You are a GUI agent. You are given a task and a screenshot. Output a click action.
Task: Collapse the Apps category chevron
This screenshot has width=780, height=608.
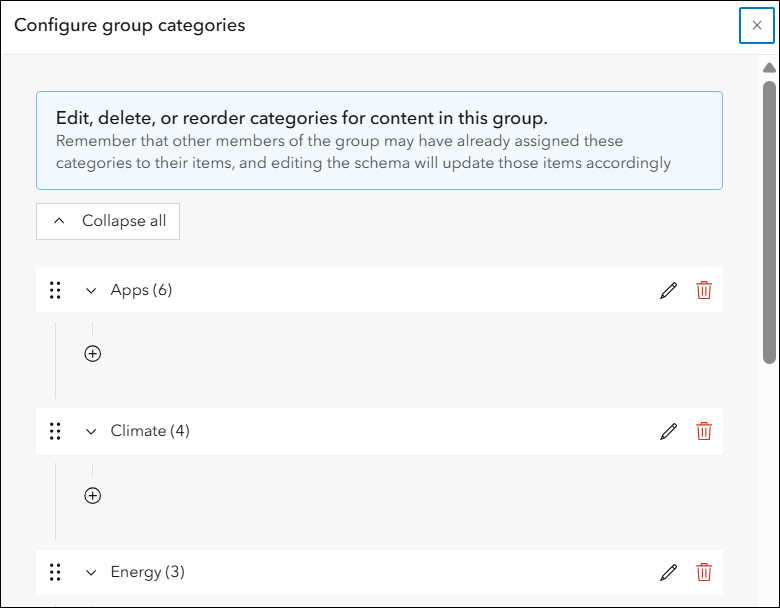tap(91, 291)
